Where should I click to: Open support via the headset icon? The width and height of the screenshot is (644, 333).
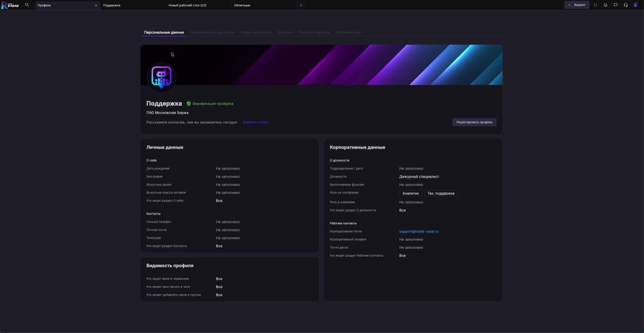tap(626, 5)
